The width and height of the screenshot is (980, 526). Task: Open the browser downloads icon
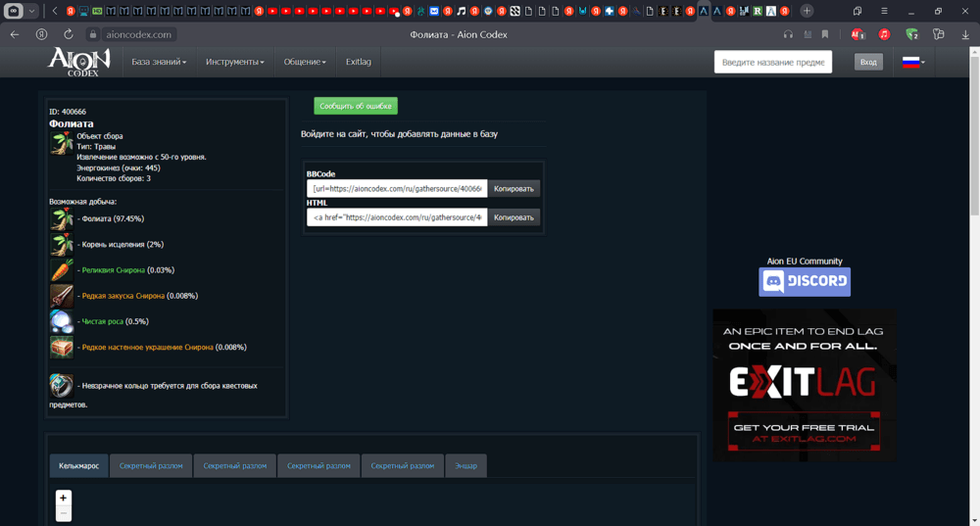click(x=965, y=34)
